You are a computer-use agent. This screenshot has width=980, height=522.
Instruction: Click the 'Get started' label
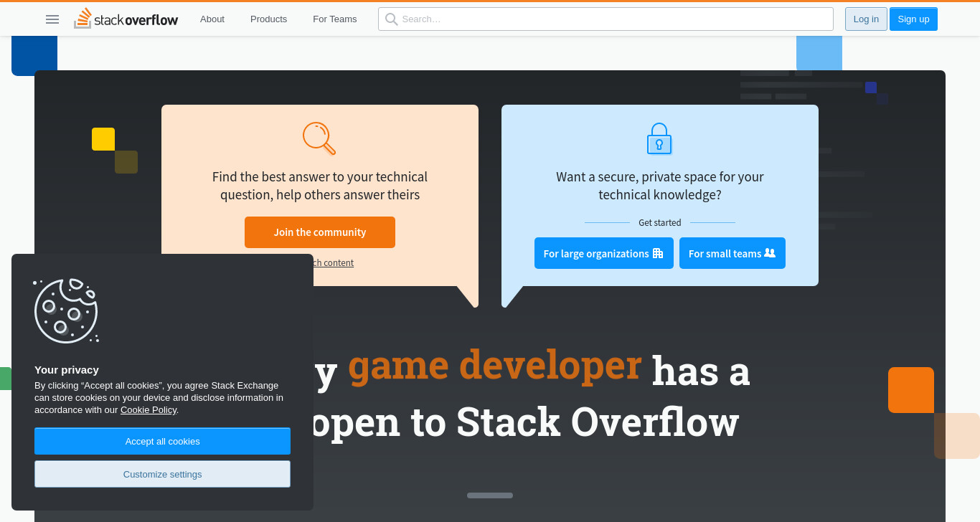coord(660,223)
